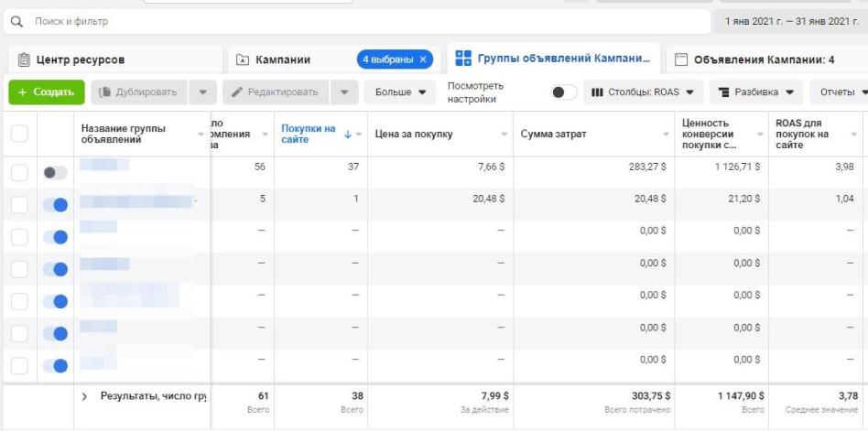Toggle the 'Посмотреть настройки' switch
This screenshot has width=868, height=431.
[564, 92]
